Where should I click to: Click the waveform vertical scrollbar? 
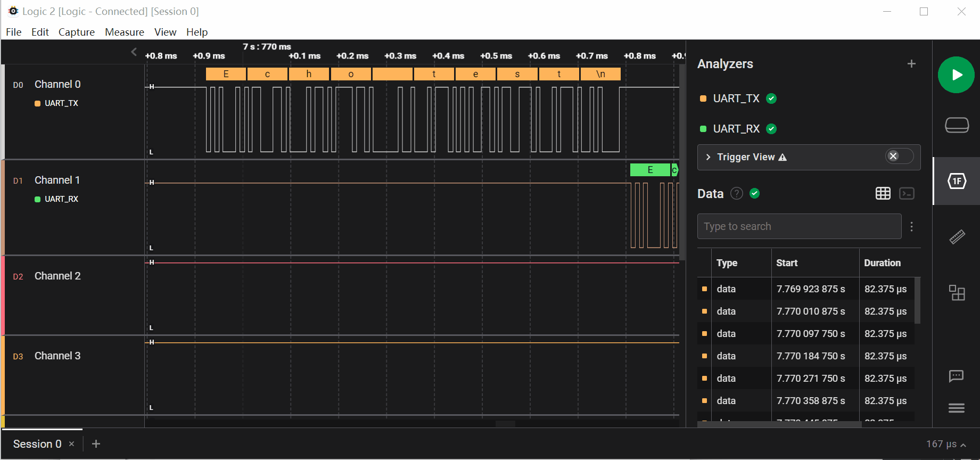(682, 162)
